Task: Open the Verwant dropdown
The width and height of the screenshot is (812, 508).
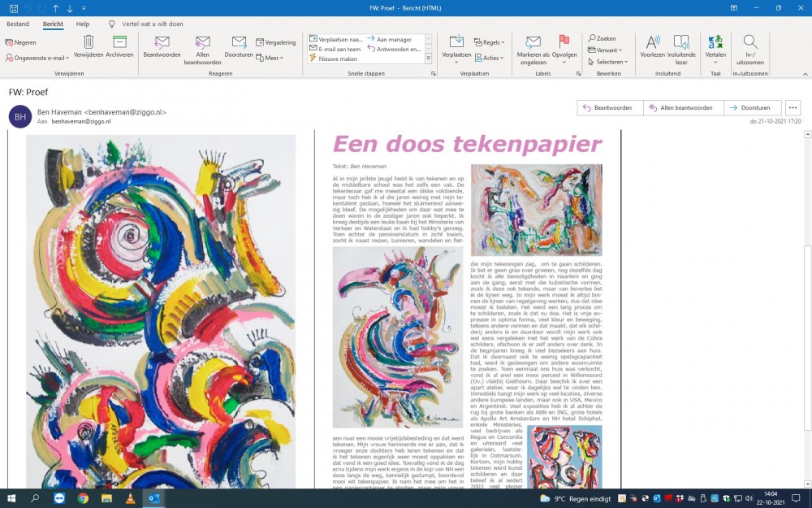Action: (x=605, y=50)
